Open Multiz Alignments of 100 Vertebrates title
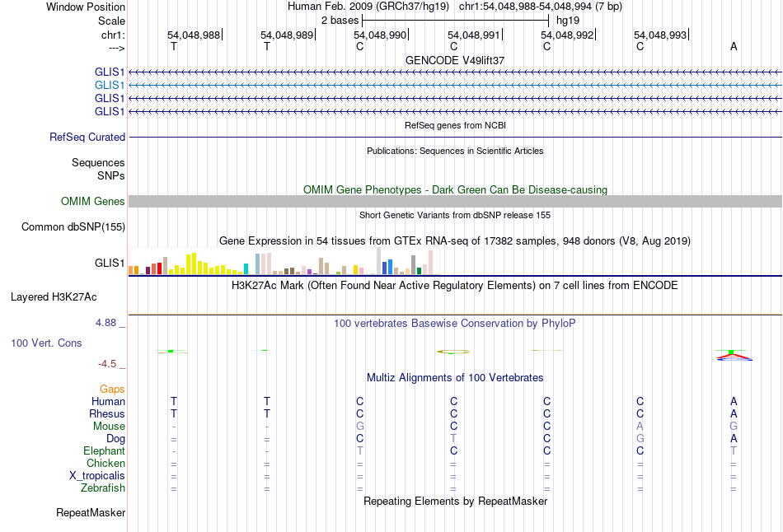 [455, 378]
